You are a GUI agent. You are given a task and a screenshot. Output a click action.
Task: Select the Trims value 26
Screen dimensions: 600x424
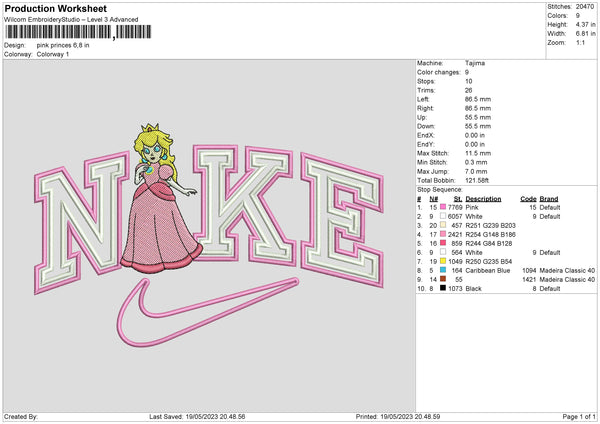(468, 90)
